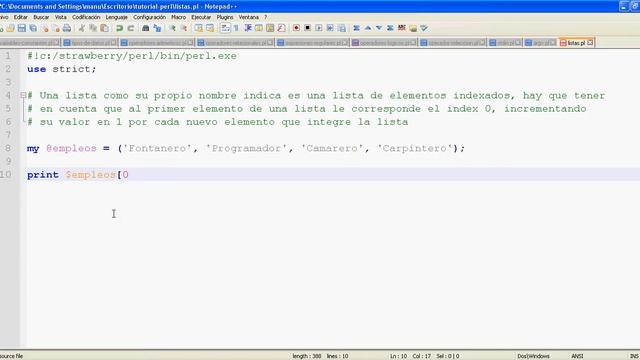Print the document via printer icon
Screen dimensions: 640x360
[x=67, y=28]
